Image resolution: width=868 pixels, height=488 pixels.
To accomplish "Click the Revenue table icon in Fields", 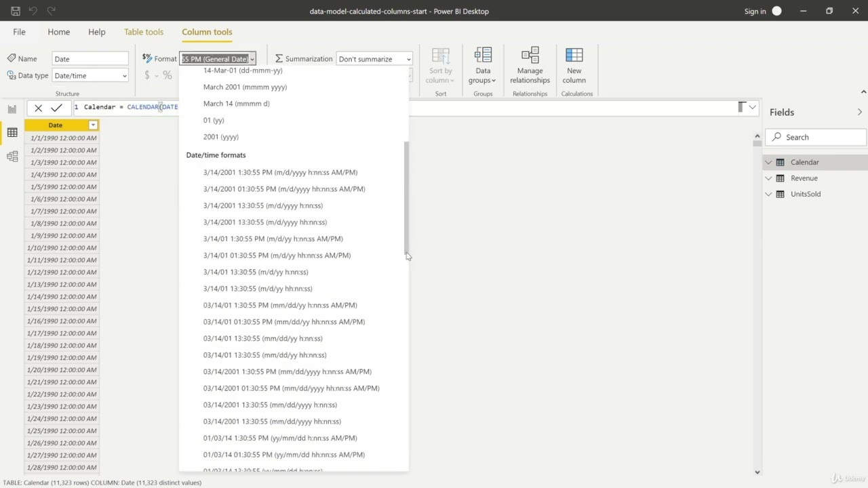I will pyautogui.click(x=781, y=178).
